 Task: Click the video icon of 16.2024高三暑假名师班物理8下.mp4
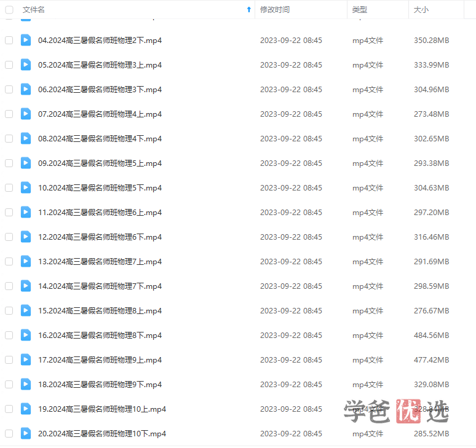pyautogui.click(x=26, y=335)
